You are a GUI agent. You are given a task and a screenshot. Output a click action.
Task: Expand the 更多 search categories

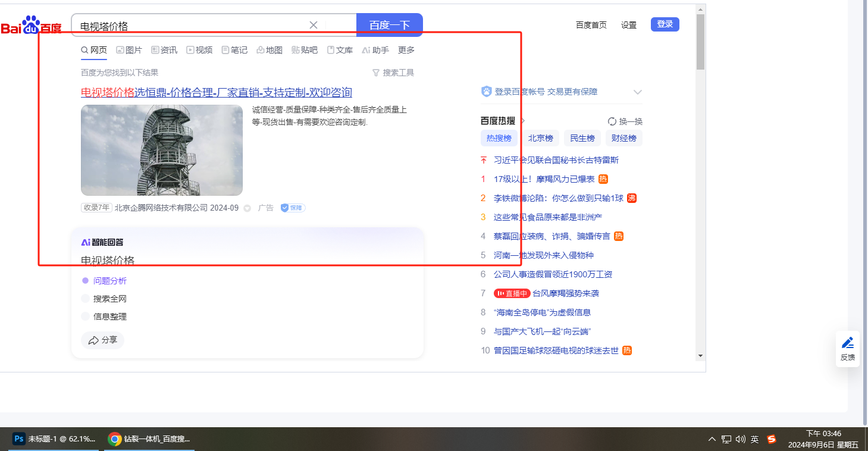coord(406,50)
